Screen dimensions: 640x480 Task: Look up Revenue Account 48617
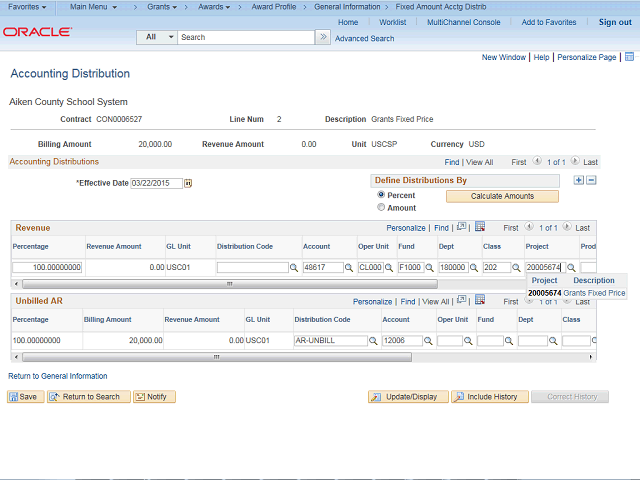point(349,268)
